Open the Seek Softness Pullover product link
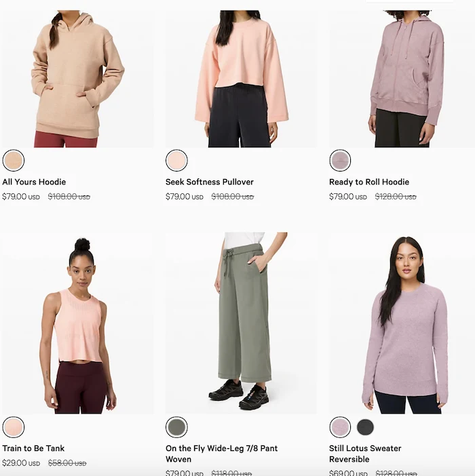The width and height of the screenshot is (475, 476). [x=210, y=182]
